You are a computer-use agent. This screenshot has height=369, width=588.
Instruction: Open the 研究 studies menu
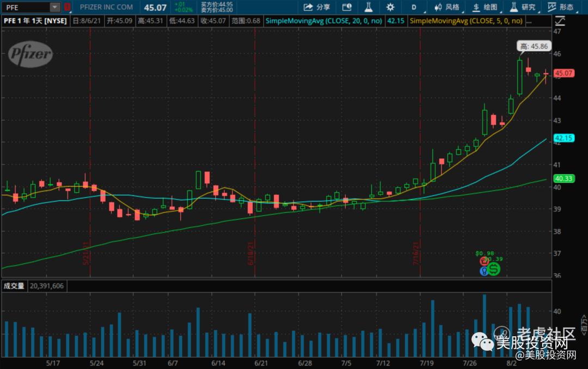[x=522, y=7]
